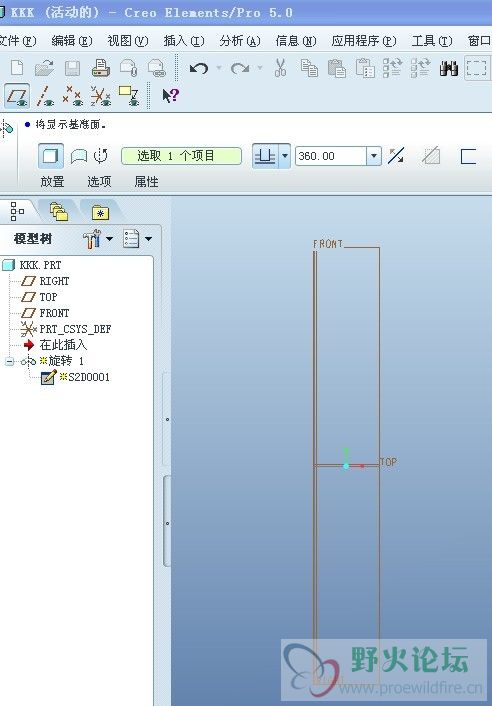Open a file via the folder icon
Viewport: 492px width, 706px height.
coord(44,68)
